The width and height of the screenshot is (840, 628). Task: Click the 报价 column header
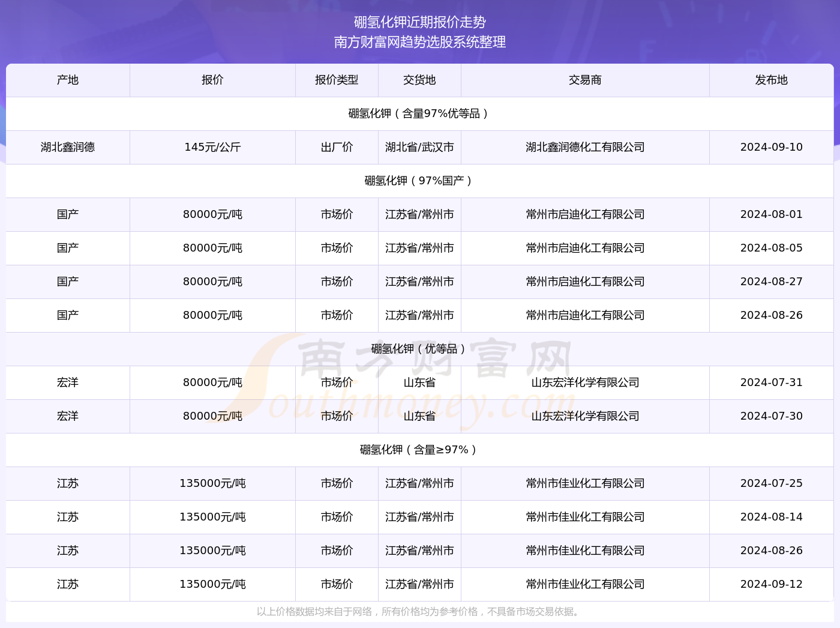tap(212, 80)
